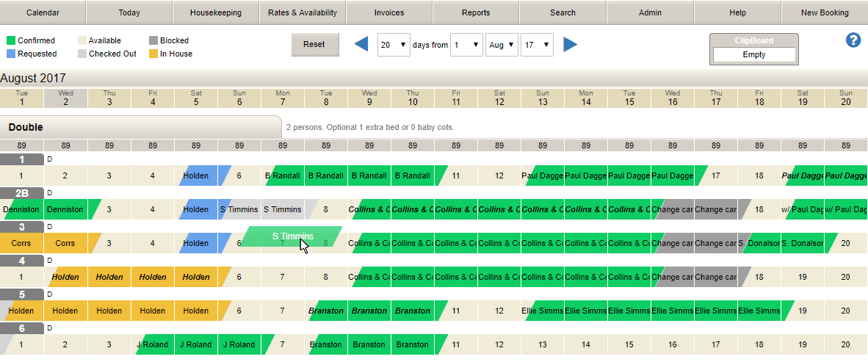Click the blue left arrow to go back

pos(361,44)
